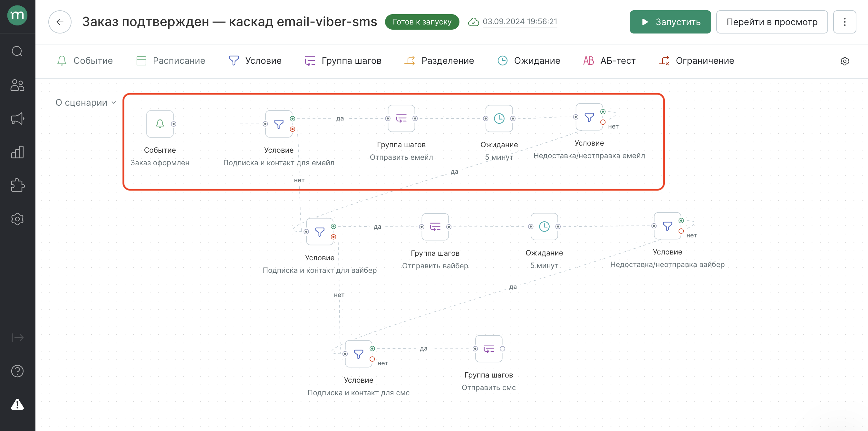
Task: Click empty red 'нет' output of sms condition
Action: point(372,359)
